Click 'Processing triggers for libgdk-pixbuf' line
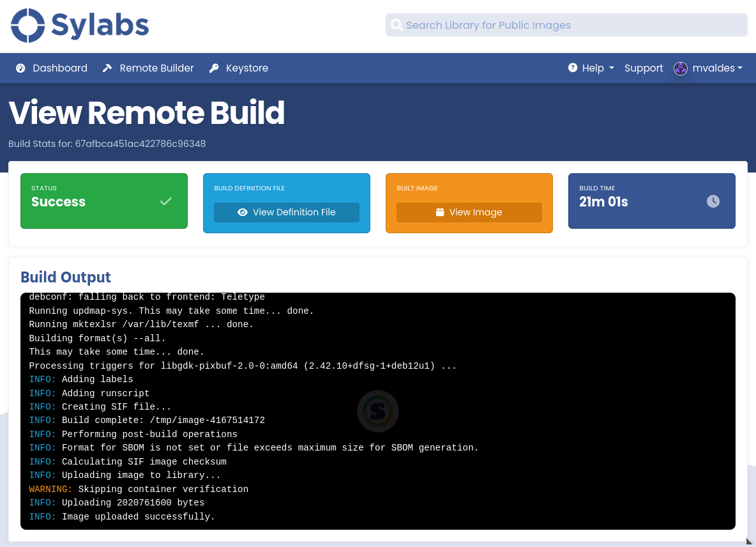Screen dimensions: 756x547 point(243,366)
